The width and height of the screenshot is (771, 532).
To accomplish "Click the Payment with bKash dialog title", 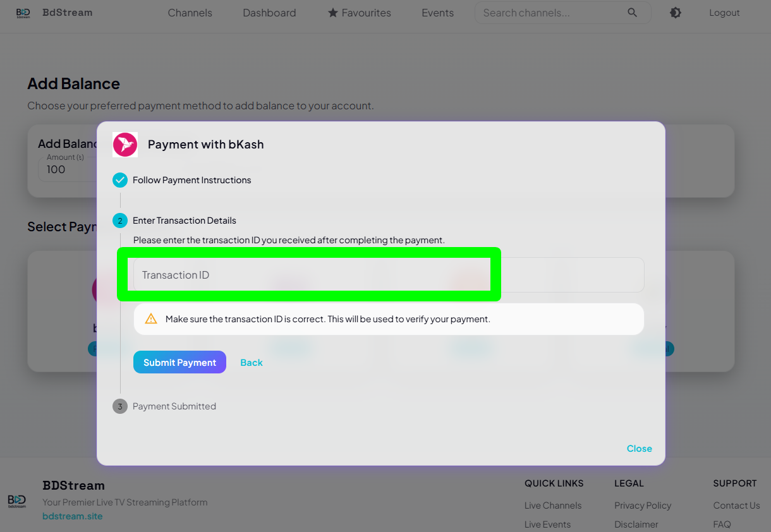I will click(x=205, y=144).
